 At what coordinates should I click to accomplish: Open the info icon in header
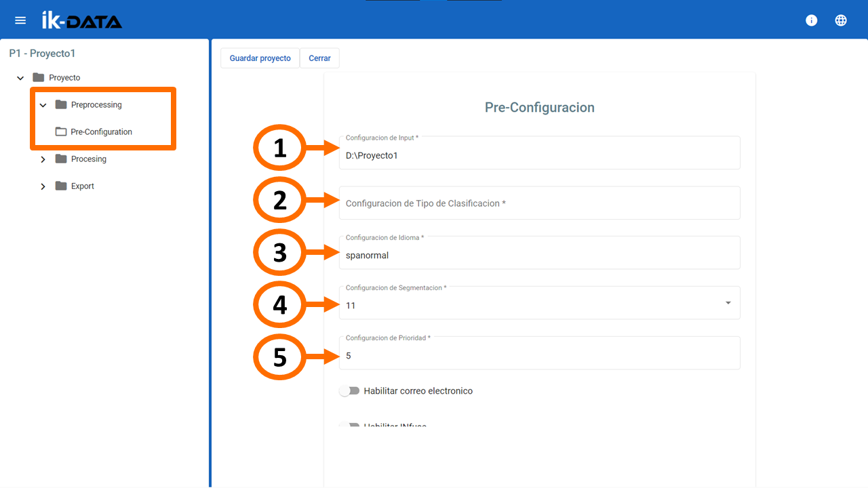pyautogui.click(x=811, y=20)
